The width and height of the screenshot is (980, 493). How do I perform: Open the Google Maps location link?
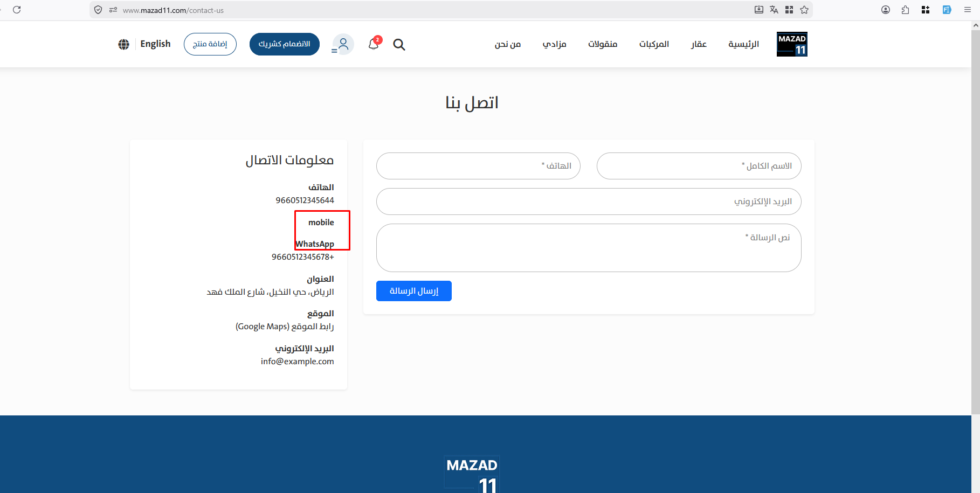(x=285, y=327)
